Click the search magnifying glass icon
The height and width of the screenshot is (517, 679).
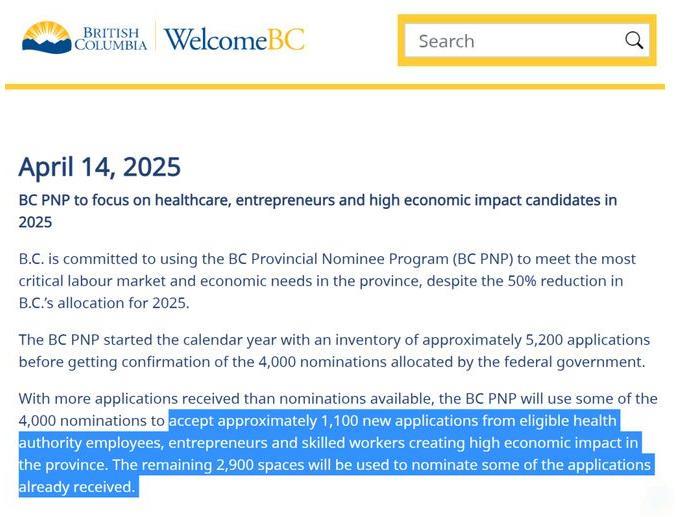[x=634, y=40]
